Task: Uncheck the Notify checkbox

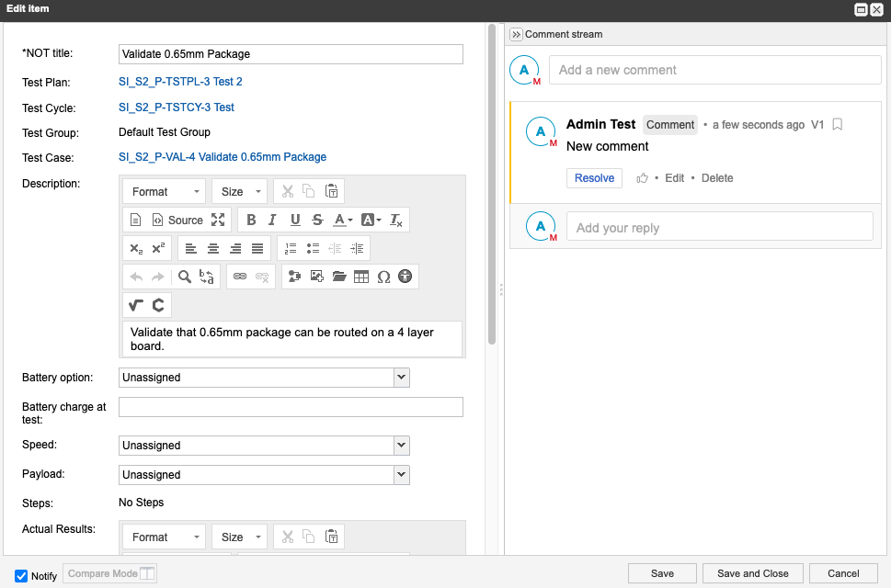Action: (21, 576)
